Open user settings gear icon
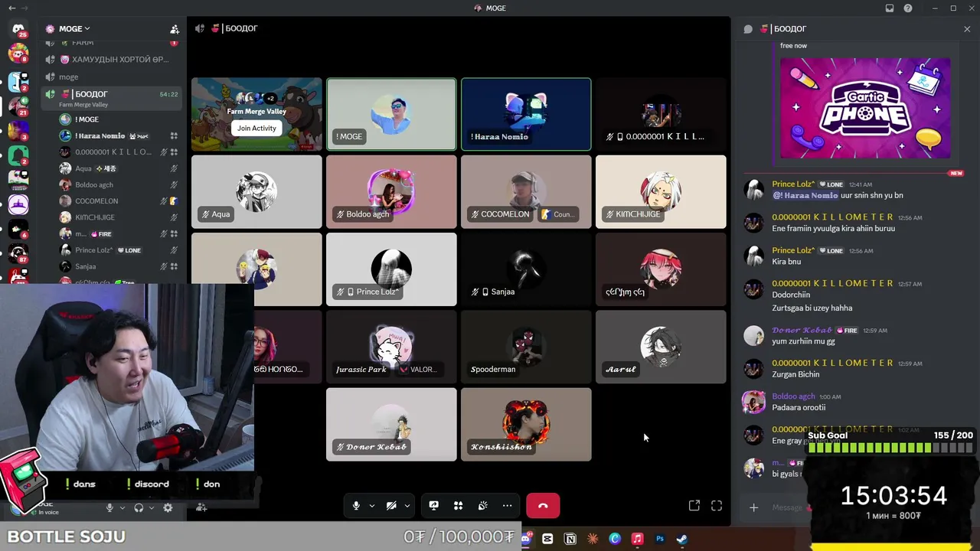 [168, 507]
